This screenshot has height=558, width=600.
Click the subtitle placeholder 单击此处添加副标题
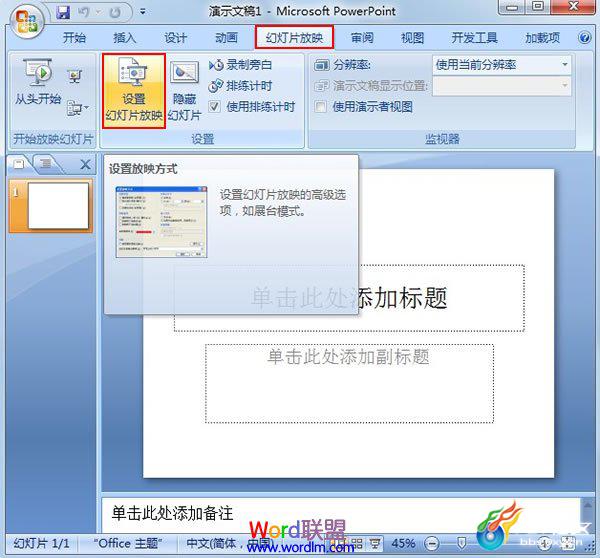tap(349, 383)
